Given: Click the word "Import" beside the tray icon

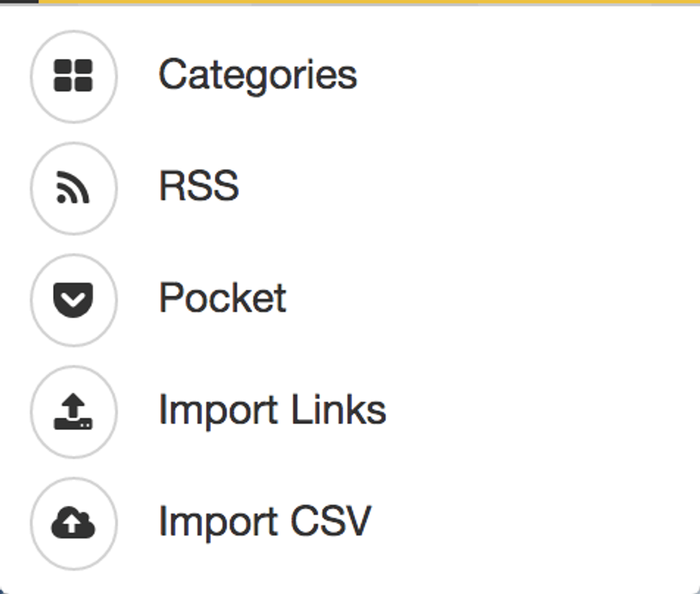Looking at the screenshot, I should click(219, 412).
